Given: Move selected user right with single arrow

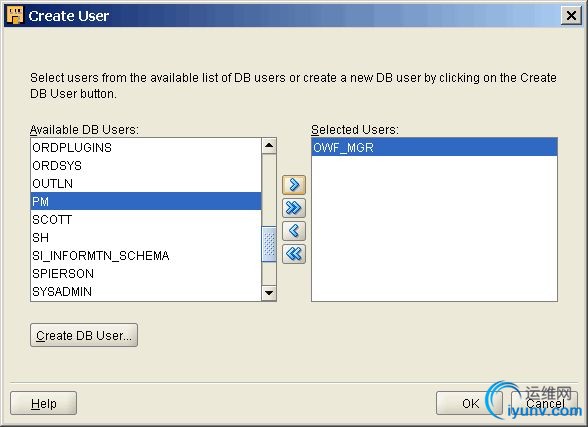Looking at the screenshot, I should [x=294, y=185].
